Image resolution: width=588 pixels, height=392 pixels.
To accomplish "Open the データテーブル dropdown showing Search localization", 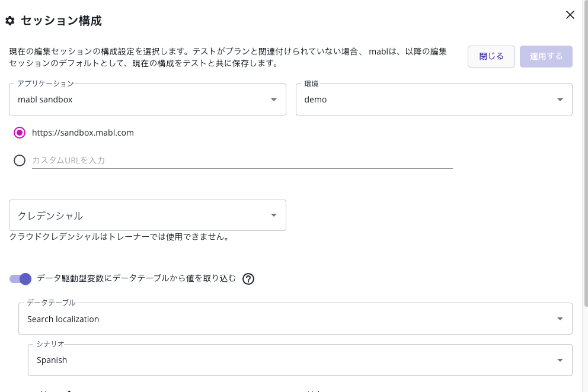I will [296, 319].
